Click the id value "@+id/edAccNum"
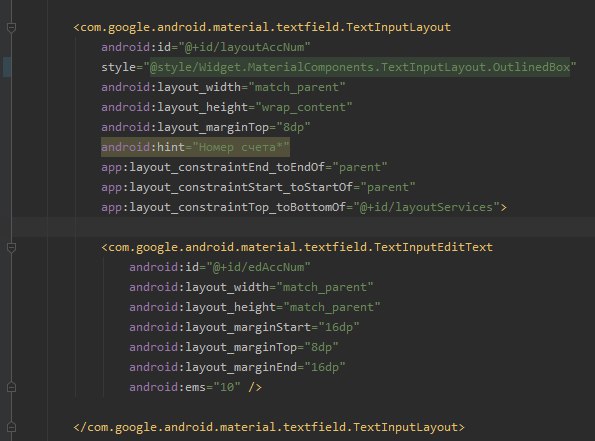The image size is (595, 441). coord(258,267)
